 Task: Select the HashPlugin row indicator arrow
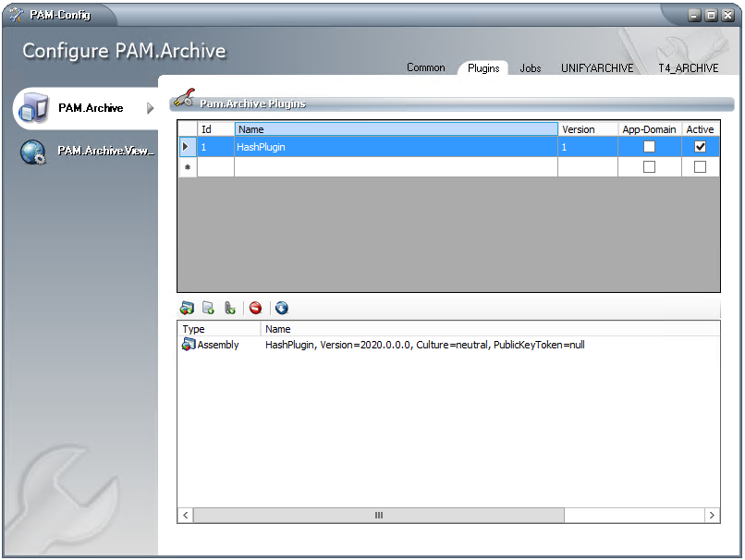tap(188, 147)
